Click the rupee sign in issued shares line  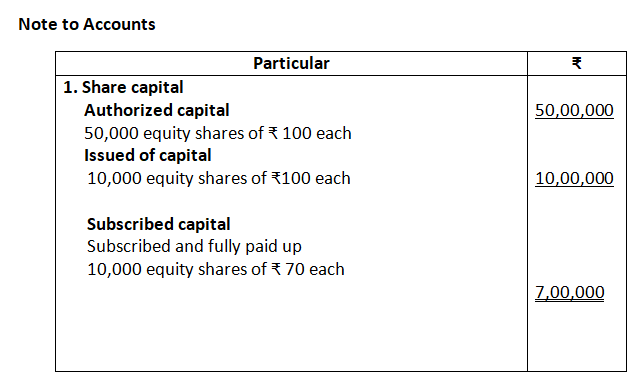point(276,178)
